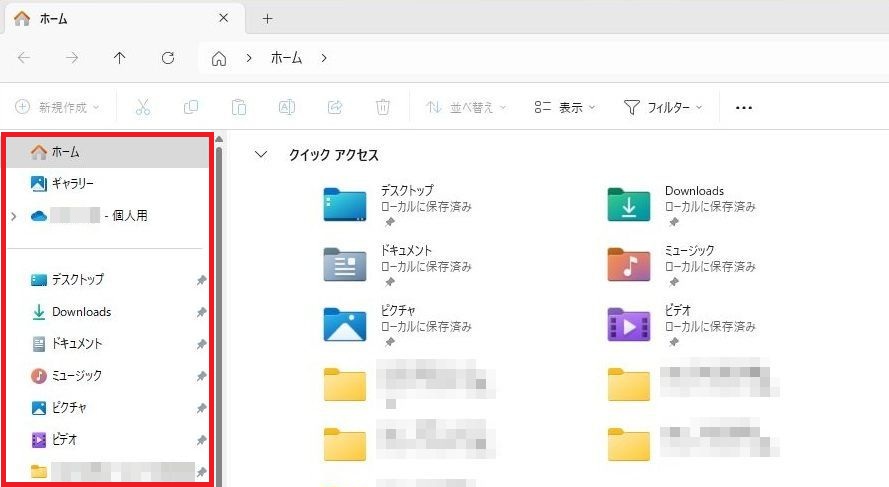
Task: Click the Copy icon in toolbar
Action: [191, 107]
